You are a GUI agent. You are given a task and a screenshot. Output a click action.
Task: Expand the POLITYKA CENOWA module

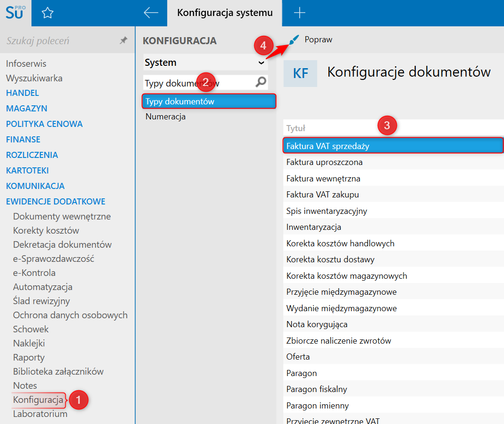coord(44,124)
